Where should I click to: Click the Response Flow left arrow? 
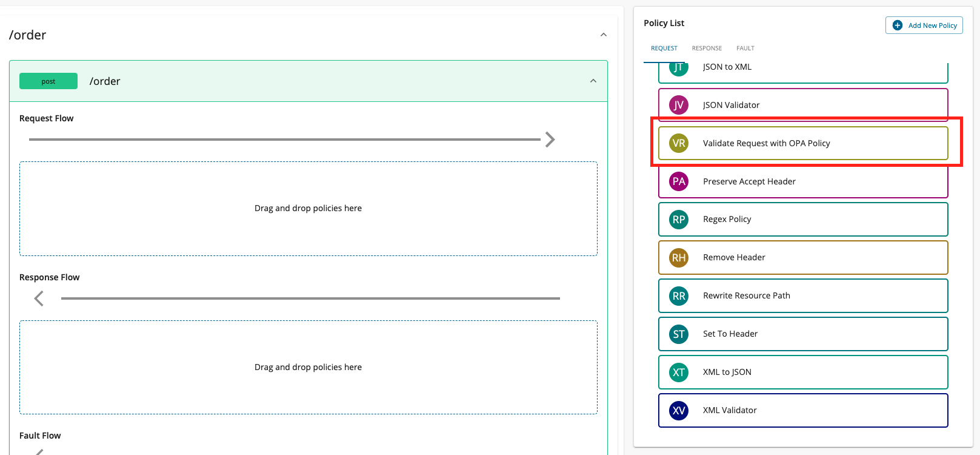pos(39,298)
